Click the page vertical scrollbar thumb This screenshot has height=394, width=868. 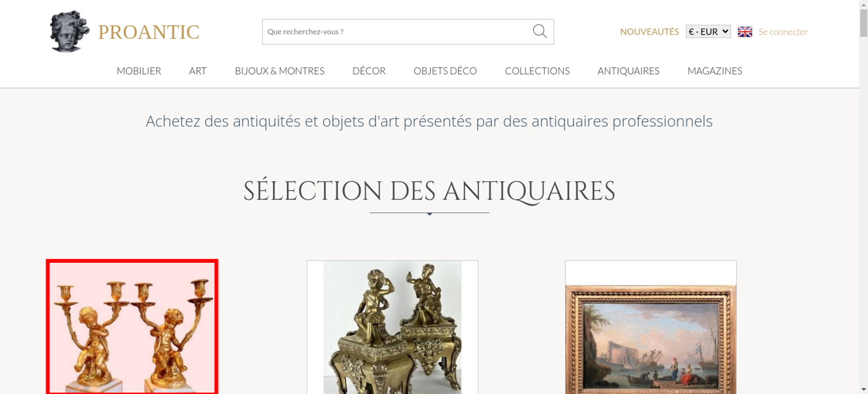(x=864, y=23)
